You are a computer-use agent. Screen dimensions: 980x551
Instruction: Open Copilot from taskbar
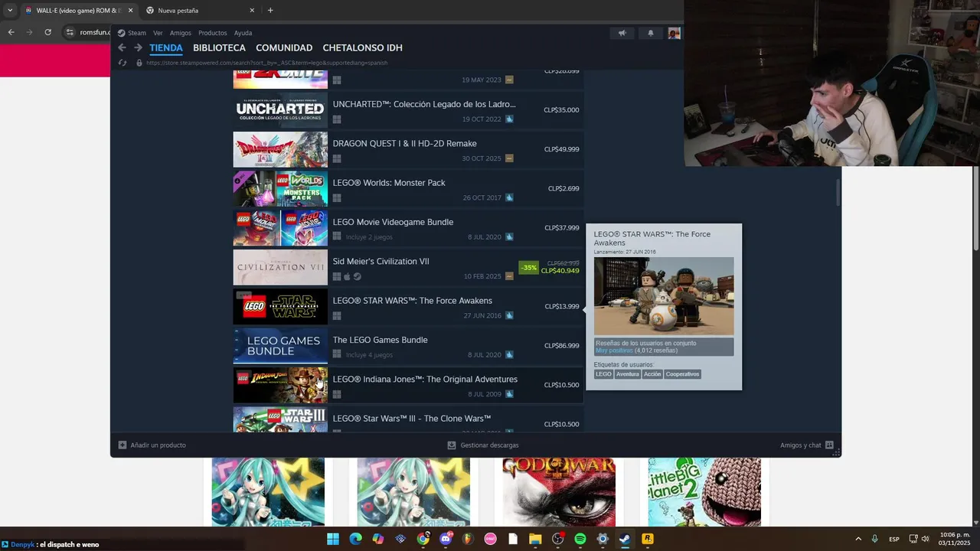377,539
